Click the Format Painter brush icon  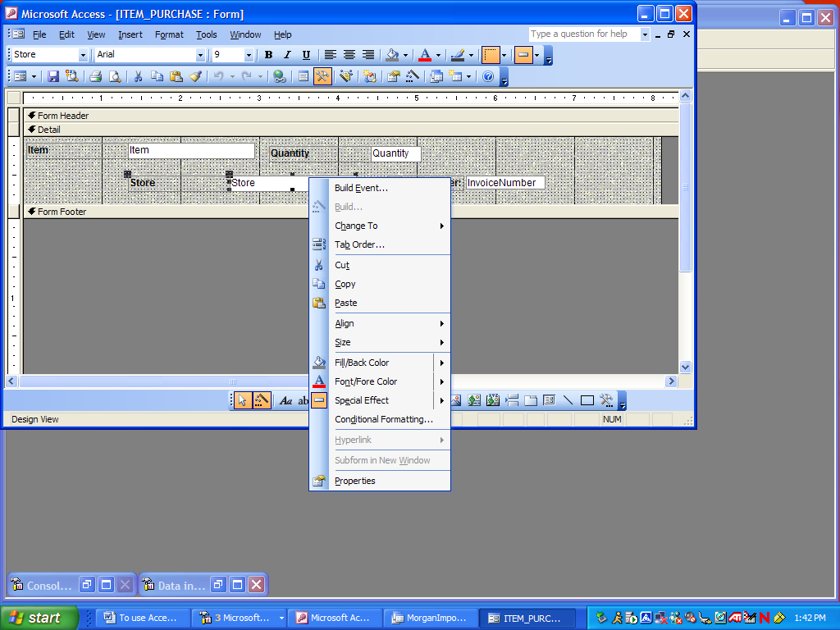[x=195, y=76]
